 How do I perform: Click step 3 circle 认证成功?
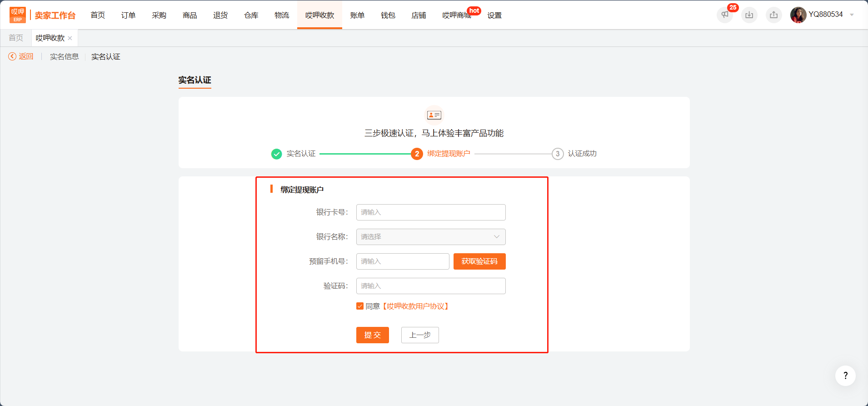tap(558, 154)
